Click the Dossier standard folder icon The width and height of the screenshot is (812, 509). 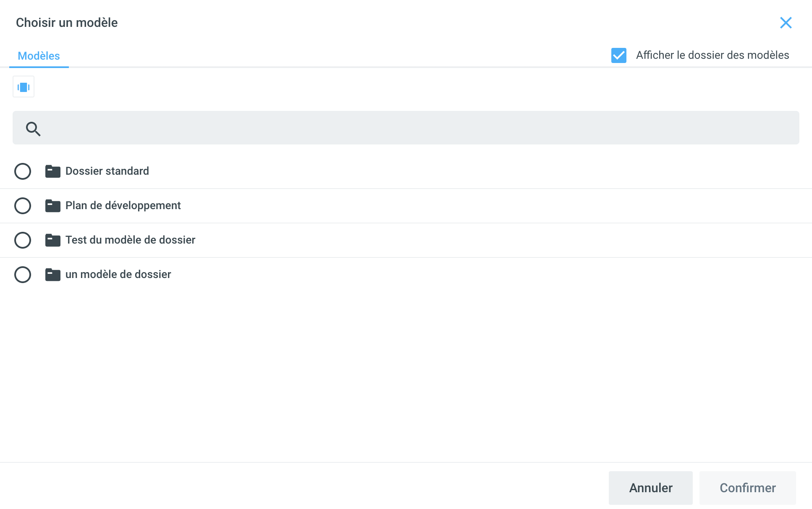(53, 171)
